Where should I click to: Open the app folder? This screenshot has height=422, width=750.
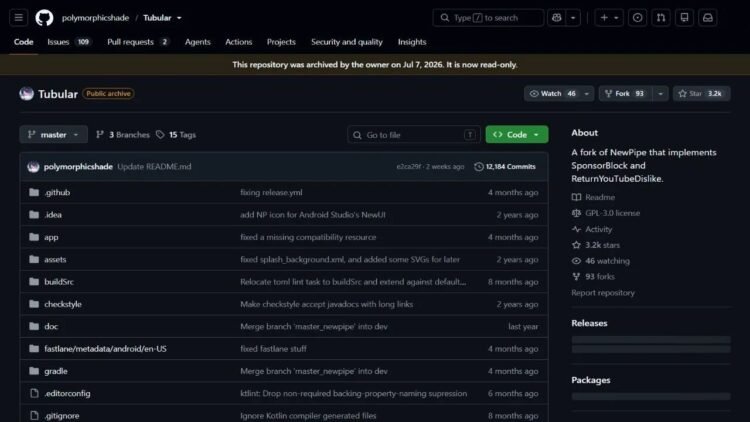[x=51, y=237]
